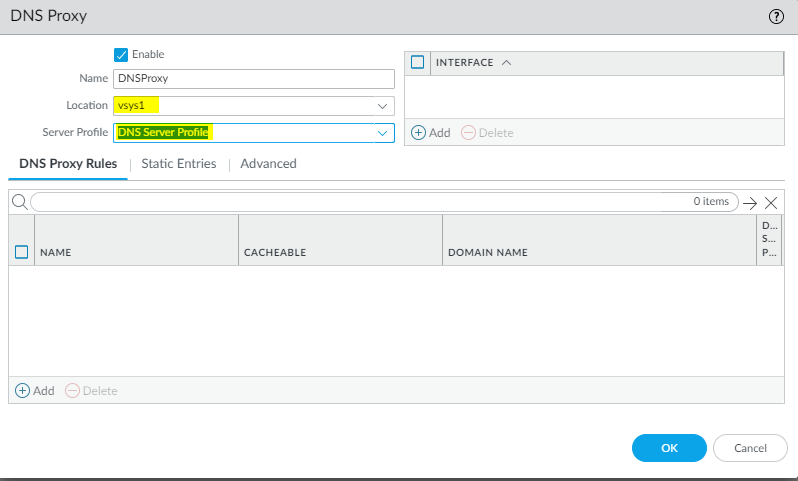
Task: Clear the rules search with X icon
Action: coord(771,202)
